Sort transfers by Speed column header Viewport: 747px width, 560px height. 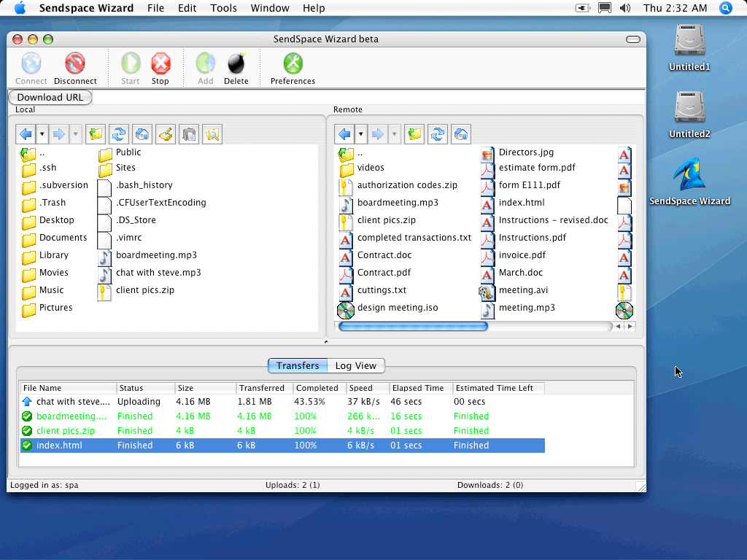point(368,388)
